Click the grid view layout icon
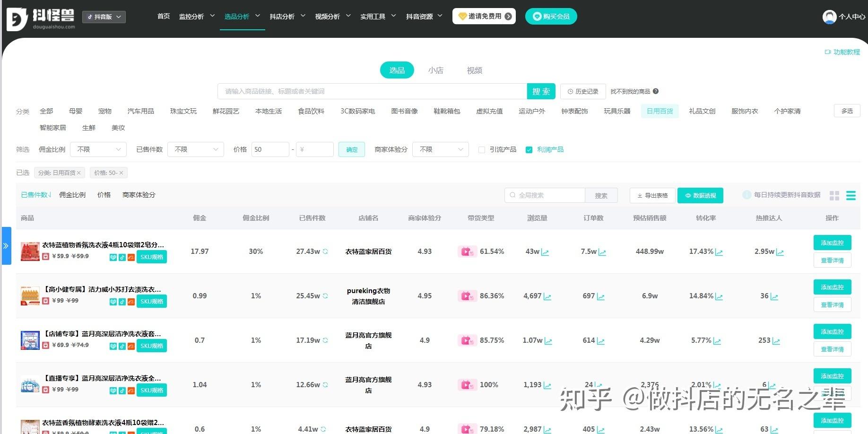The height and width of the screenshot is (434, 868). 834,195
